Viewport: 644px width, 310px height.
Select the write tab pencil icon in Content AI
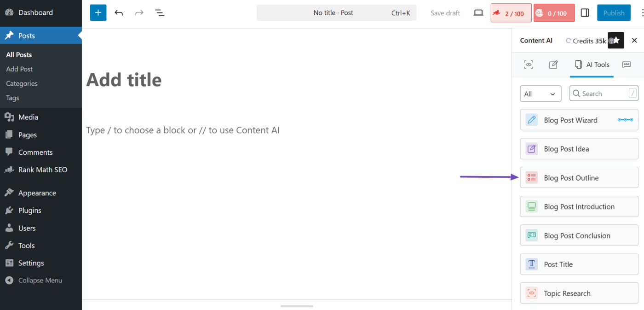pyautogui.click(x=553, y=64)
